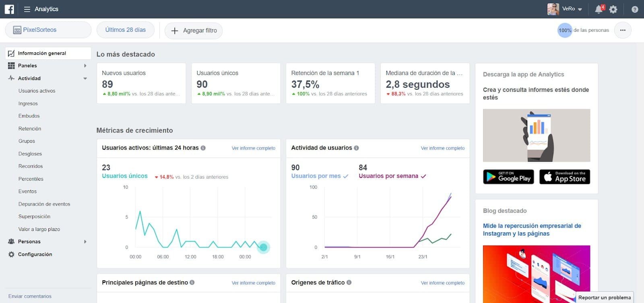Open Eventos in sidebar
Viewport: 644px width, 303px height.
pyautogui.click(x=27, y=192)
